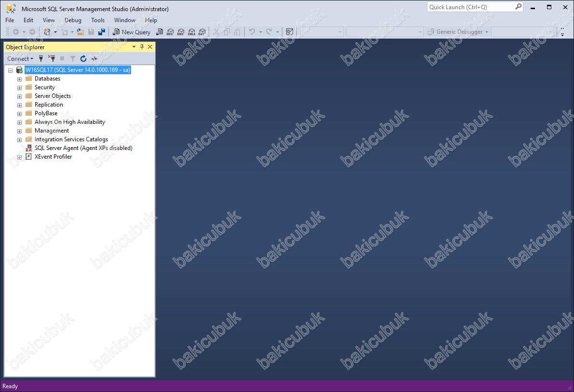
Task: Click the Save floppy disk icon
Action: pos(91,32)
